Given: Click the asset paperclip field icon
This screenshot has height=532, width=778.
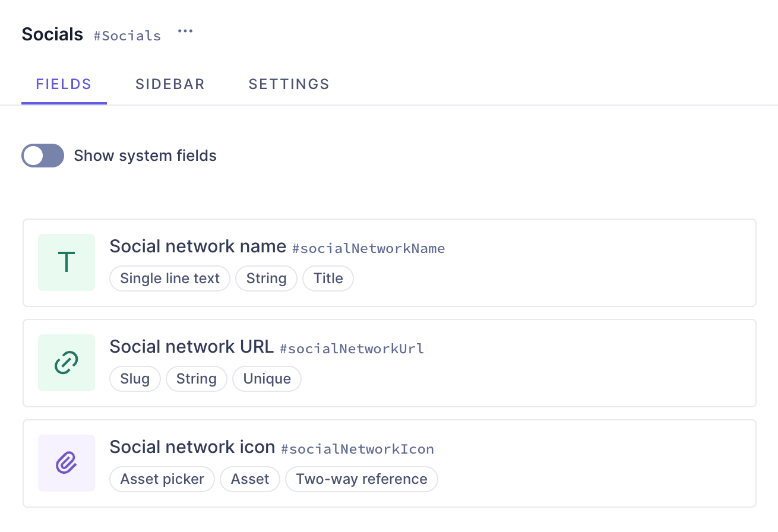Looking at the screenshot, I should coord(67,463).
